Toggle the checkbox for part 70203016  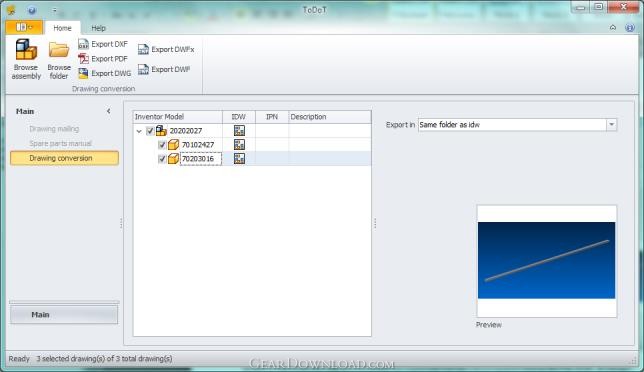tap(162, 159)
